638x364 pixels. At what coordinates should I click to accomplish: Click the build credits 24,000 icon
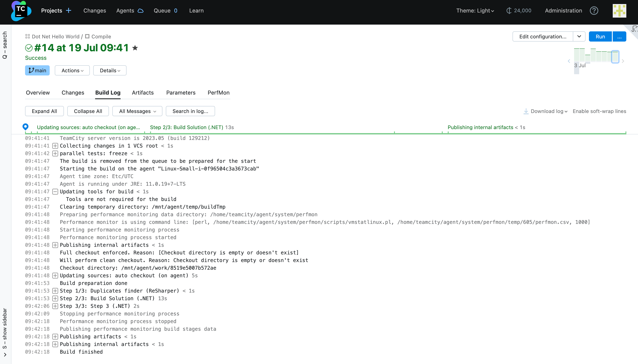point(509,11)
